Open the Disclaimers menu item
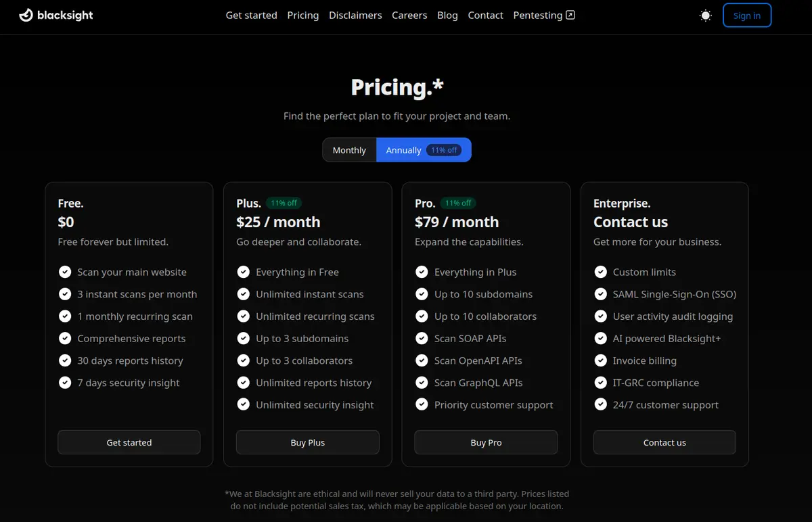This screenshot has height=522, width=812. (355, 15)
